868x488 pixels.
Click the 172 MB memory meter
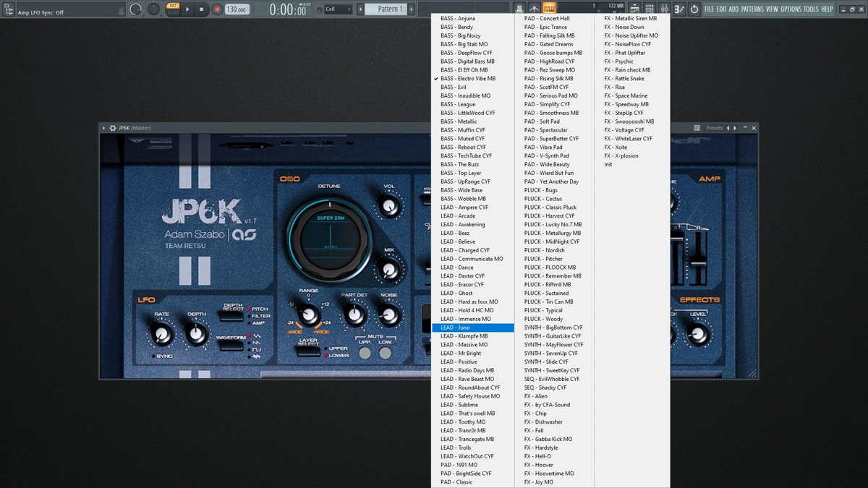coord(616,6)
